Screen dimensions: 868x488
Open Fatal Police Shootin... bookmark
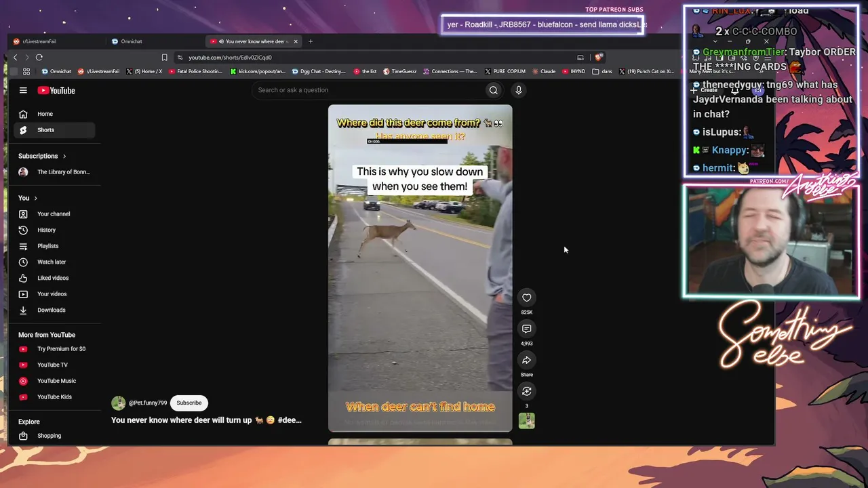point(195,71)
